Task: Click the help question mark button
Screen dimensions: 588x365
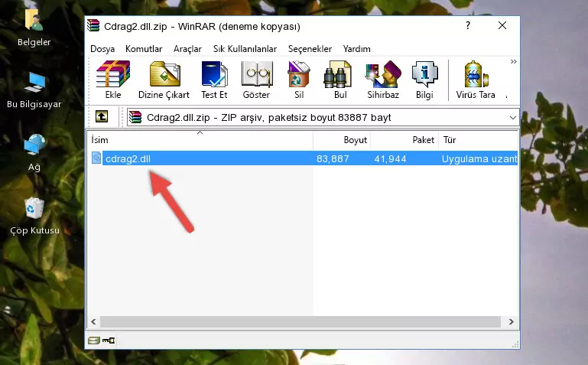Action: point(468,25)
